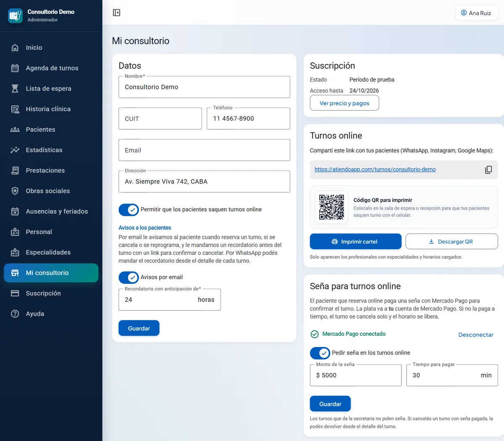The image size is (504, 441).
Task: Click the Consultorio Demo logo icon
Action: click(16, 16)
